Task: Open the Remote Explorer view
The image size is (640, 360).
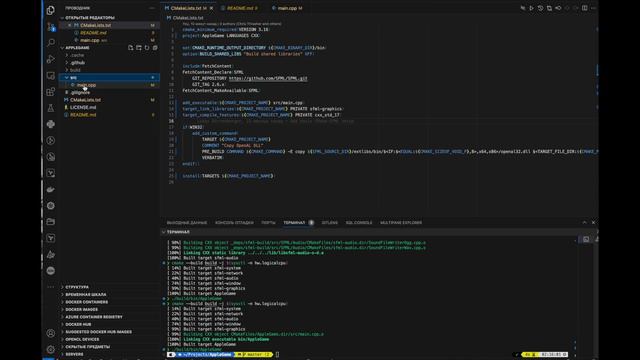Action: point(51,76)
